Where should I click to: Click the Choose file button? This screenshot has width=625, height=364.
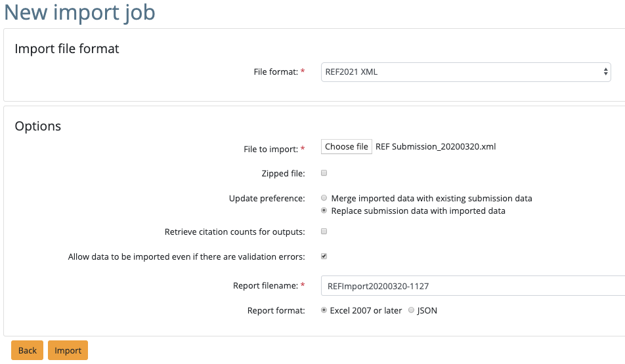pos(347,147)
